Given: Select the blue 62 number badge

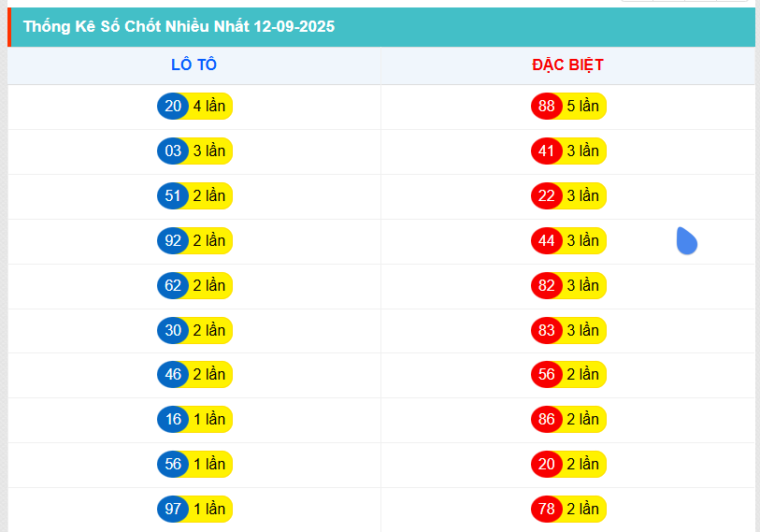Looking at the screenshot, I should click(173, 286).
